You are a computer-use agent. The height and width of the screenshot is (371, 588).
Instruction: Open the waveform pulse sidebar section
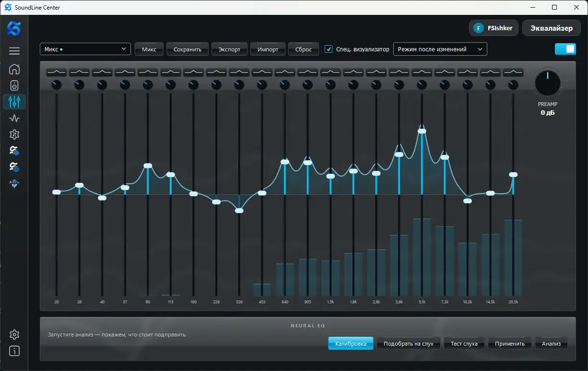click(x=14, y=118)
